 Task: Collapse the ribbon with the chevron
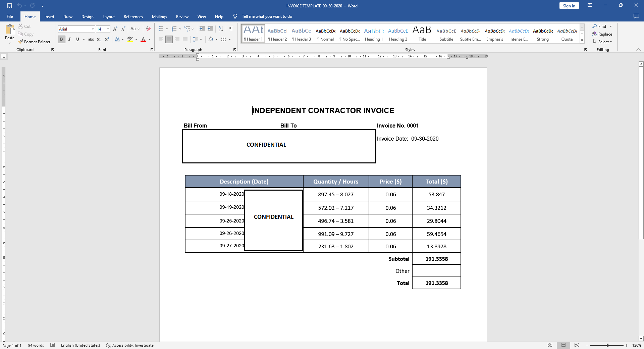[x=639, y=50]
